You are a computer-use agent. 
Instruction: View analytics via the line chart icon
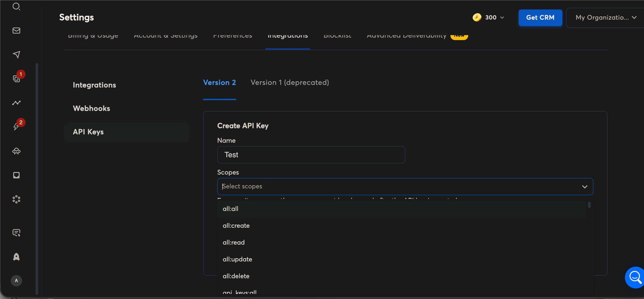pyautogui.click(x=16, y=103)
